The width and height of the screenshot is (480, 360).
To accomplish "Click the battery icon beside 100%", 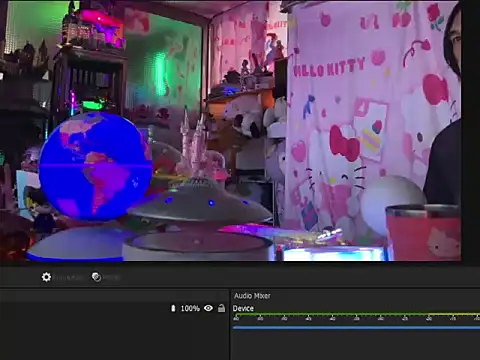I will point(173,308).
